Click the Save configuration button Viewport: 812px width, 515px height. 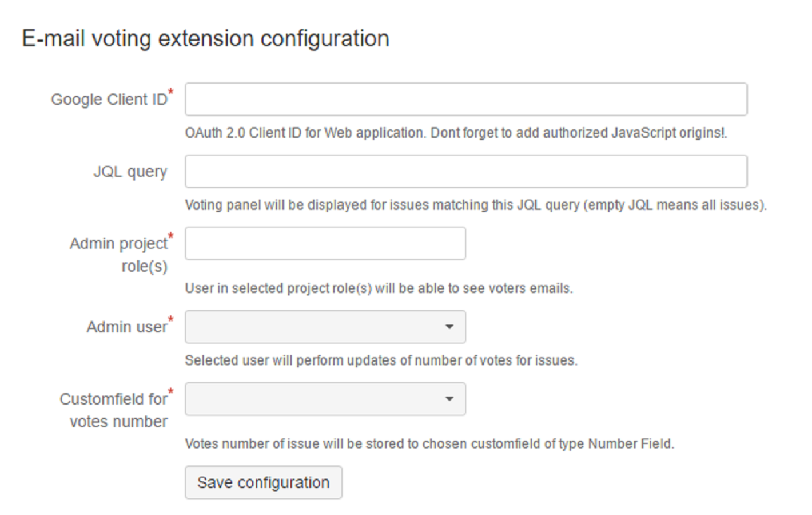click(263, 482)
